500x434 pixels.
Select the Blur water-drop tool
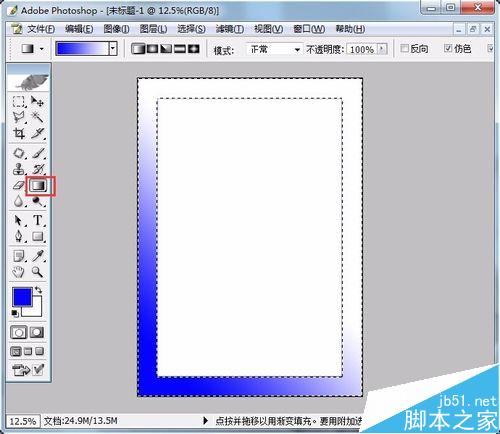19,201
